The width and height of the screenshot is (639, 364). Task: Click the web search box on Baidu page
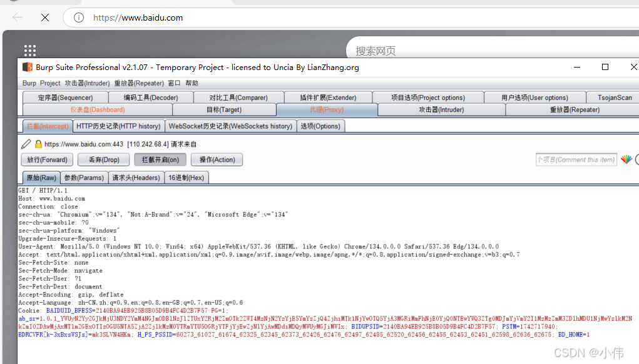coord(493,51)
